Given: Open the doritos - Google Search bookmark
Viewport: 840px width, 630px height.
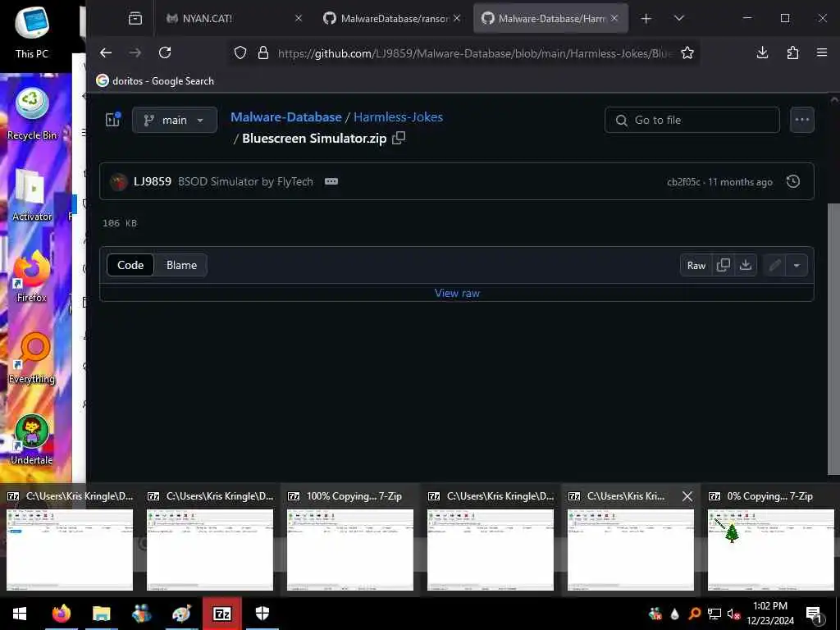Looking at the screenshot, I should point(155,81).
